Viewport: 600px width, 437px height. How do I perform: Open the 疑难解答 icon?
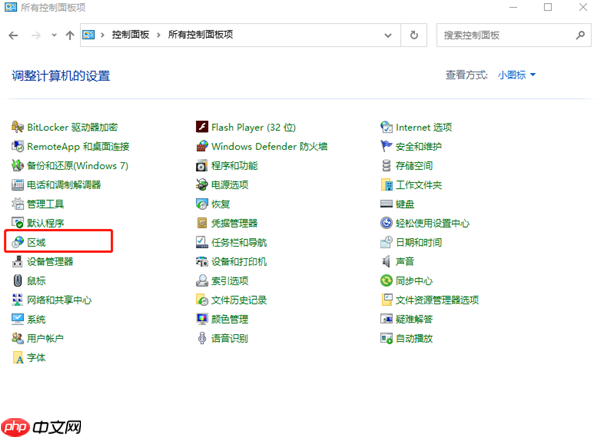[386, 319]
